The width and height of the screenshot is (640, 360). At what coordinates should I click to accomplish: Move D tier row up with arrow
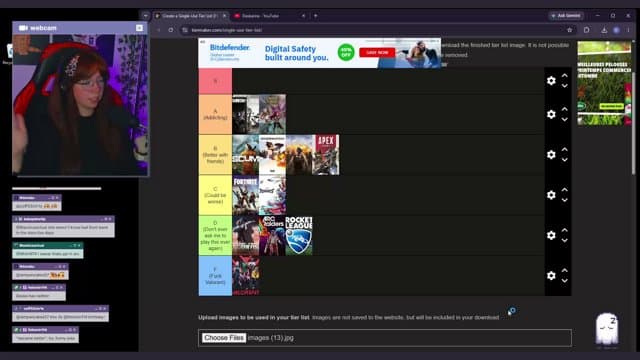click(564, 230)
